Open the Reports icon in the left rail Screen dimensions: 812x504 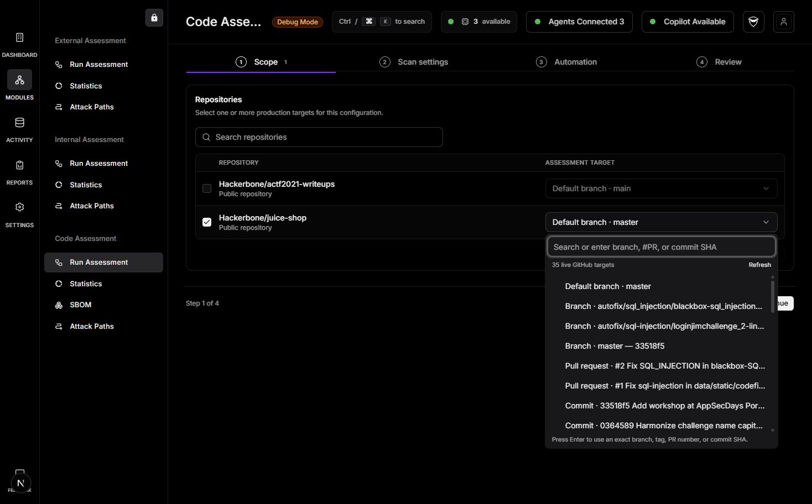coord(19,165)
